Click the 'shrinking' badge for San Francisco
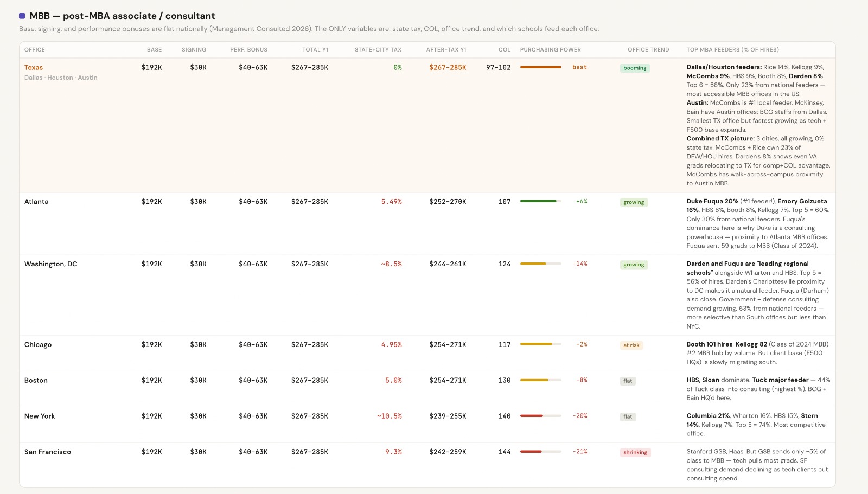868x494 pixels. click(635, 453)
